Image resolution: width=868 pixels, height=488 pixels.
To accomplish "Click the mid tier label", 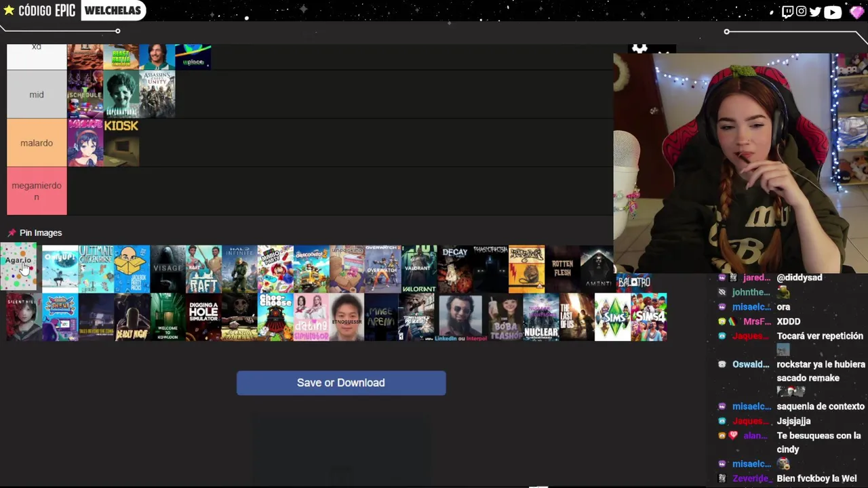I will click(x=37, y=94).
